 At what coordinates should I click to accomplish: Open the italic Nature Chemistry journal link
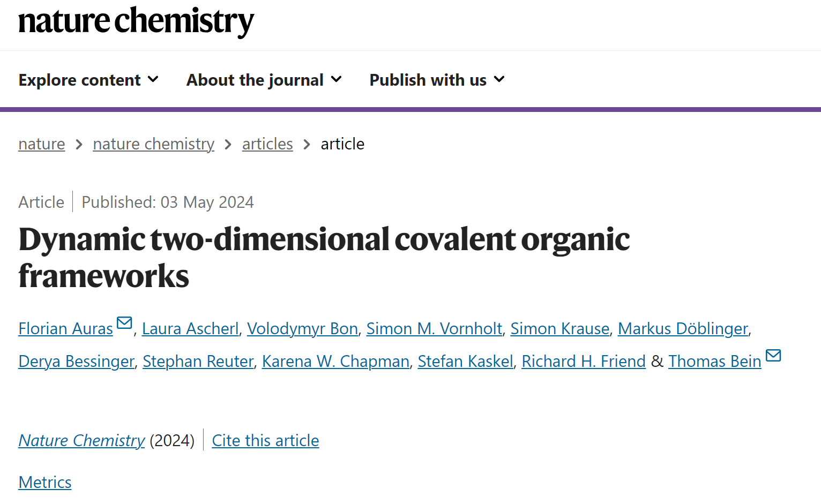pyautogui.click(x=81, y=440)
